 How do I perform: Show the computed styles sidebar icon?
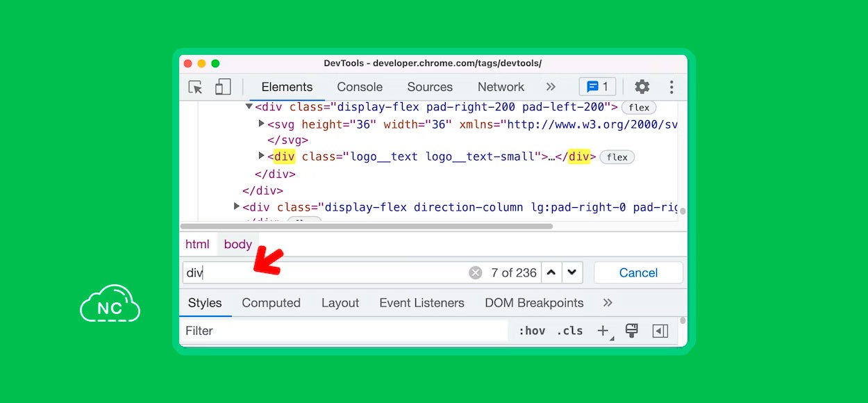coord(660,331)
